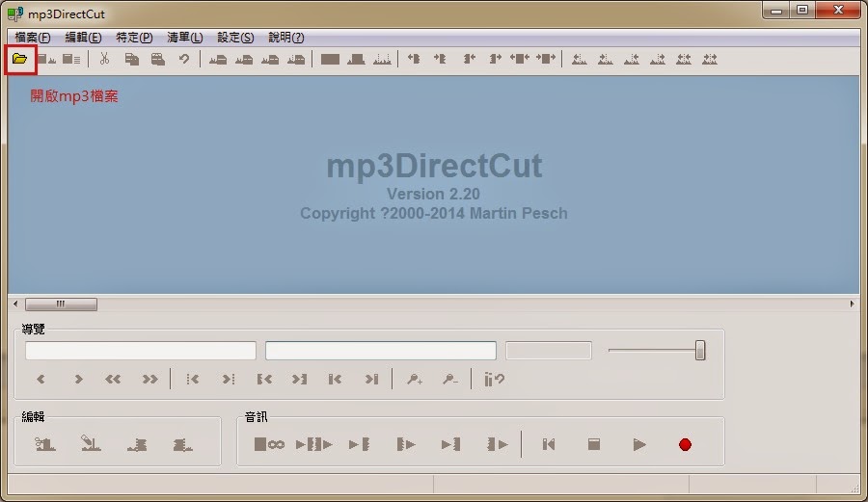
Task: Click the scrollbar's left arrow under the waveform
Action: click(15, 304)
